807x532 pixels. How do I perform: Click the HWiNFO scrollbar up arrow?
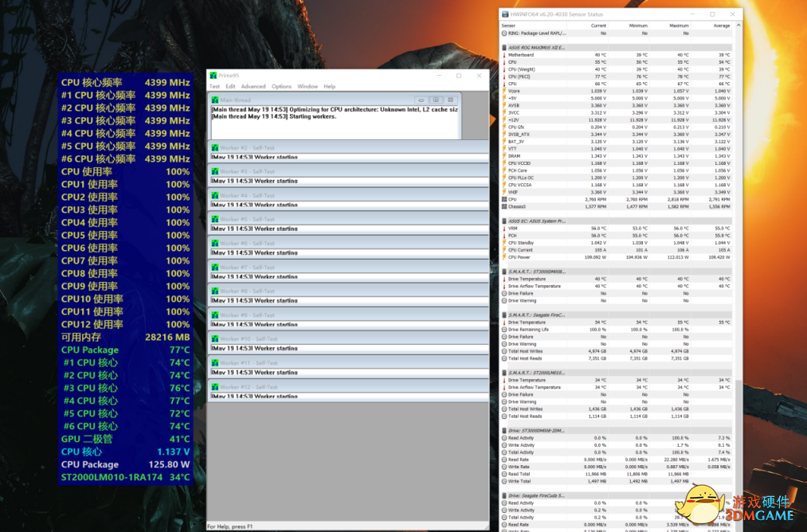click(x=738, y=25)
